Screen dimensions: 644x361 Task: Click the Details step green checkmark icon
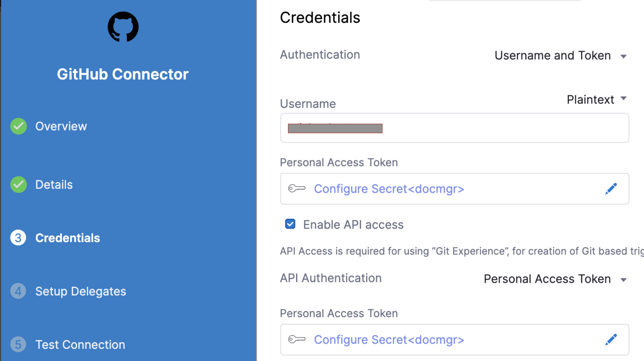(x=19, y=185)
